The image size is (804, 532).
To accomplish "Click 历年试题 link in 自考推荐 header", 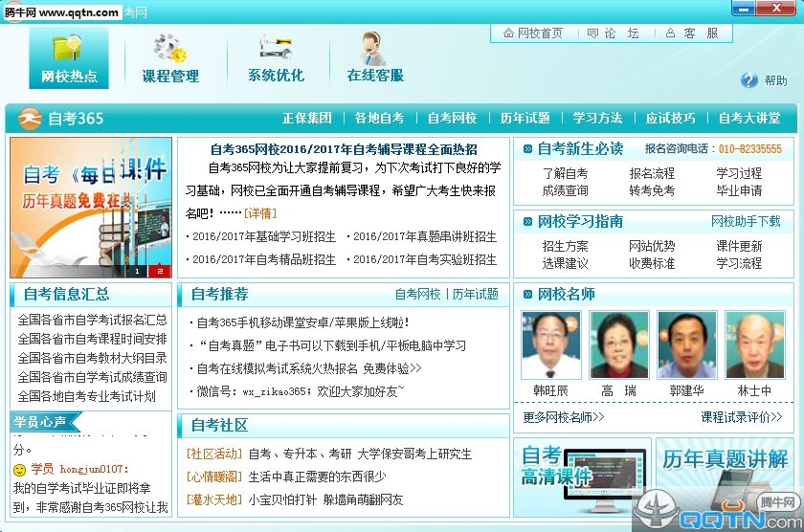I will [x=476, y=294].
